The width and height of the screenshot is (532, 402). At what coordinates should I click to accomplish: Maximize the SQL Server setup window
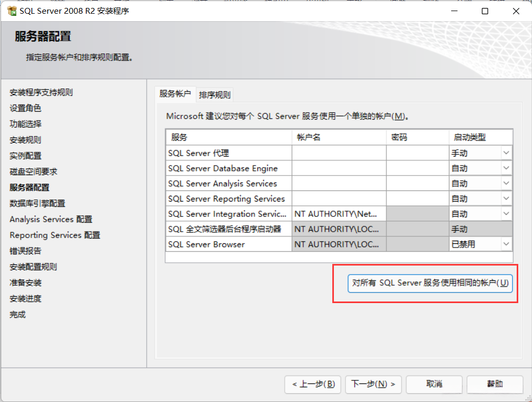pyautogui.click(x=485, y=11)
